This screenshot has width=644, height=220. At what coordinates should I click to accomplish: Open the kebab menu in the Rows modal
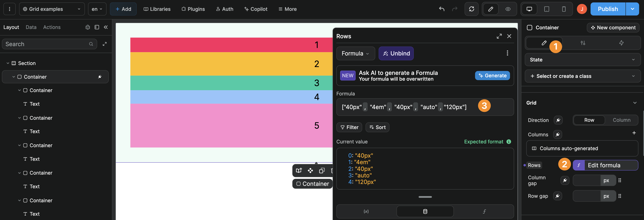(x=508, y=53)
